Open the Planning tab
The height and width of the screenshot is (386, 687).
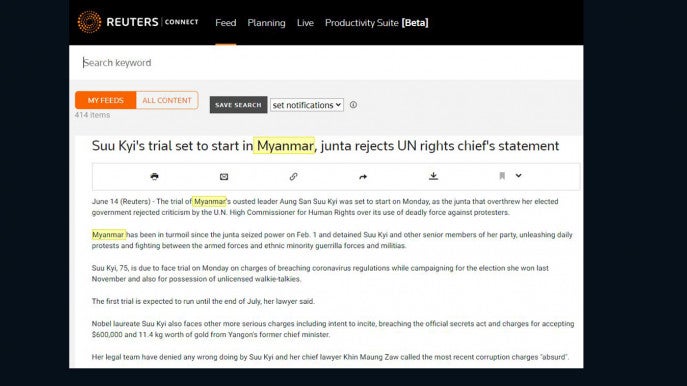coord(266,23)
